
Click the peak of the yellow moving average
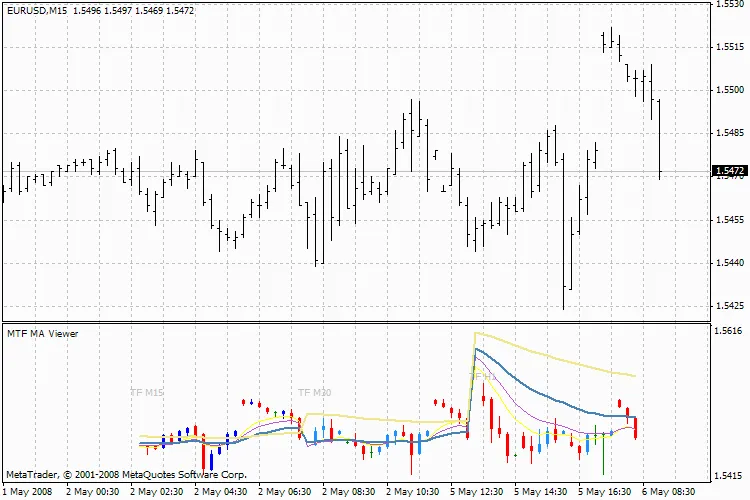coord(477,333)
